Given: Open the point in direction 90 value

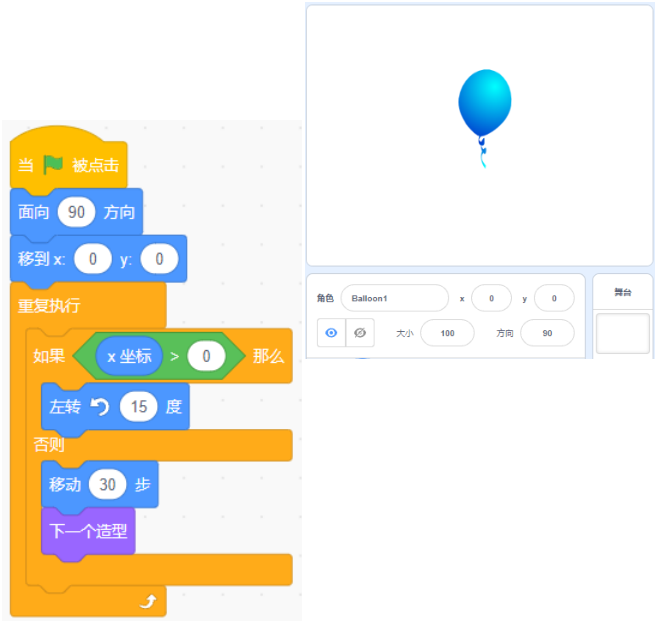Looking at the screenshot, I should (x=76, y=212).
